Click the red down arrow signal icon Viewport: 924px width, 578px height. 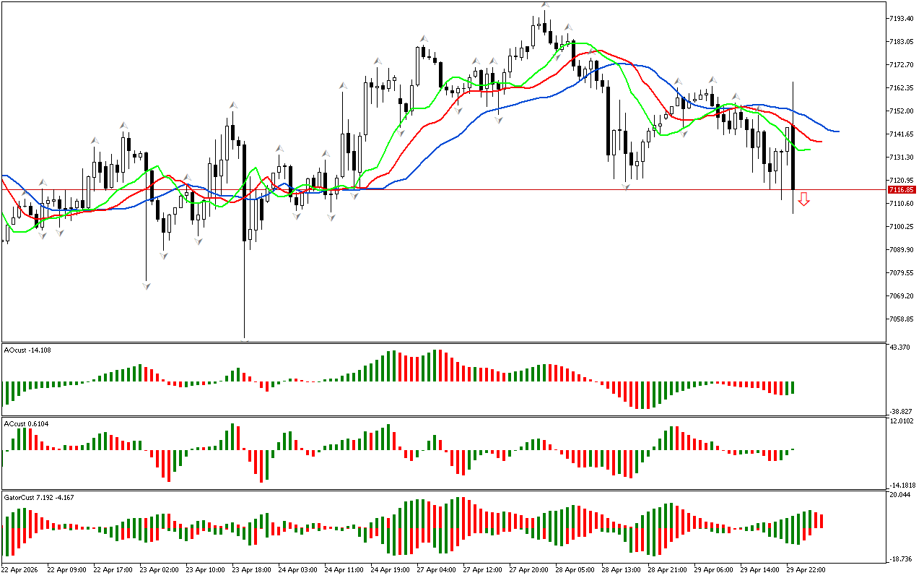[x=803, y=199]
